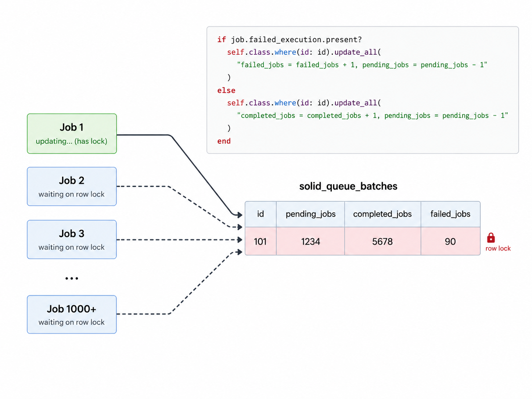Select the Job 2 waiting box
This screenshot has width=532, height=399.
coord(72,187)
